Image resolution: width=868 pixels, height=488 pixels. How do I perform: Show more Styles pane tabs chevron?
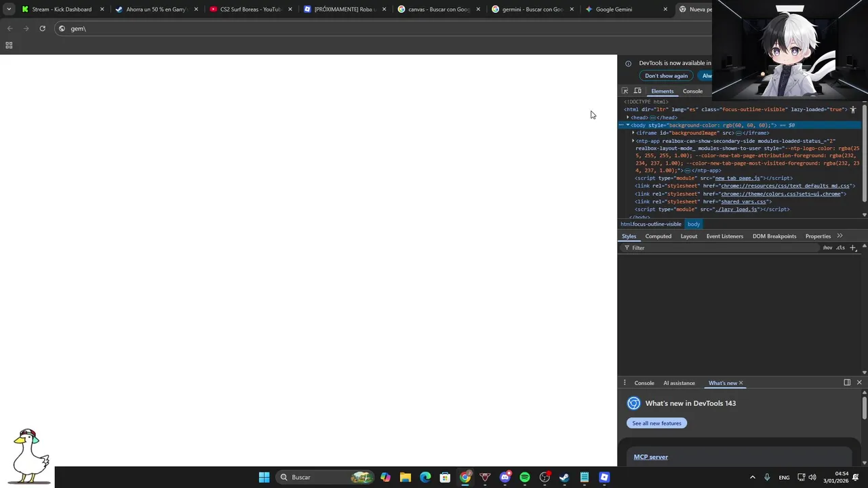click(840, 236)
